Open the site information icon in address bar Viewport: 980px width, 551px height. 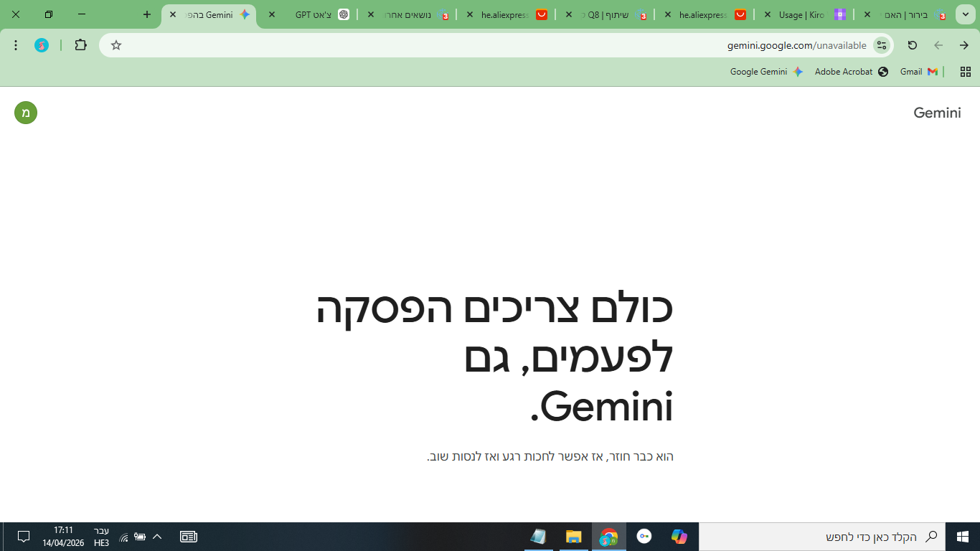point(882,45)
